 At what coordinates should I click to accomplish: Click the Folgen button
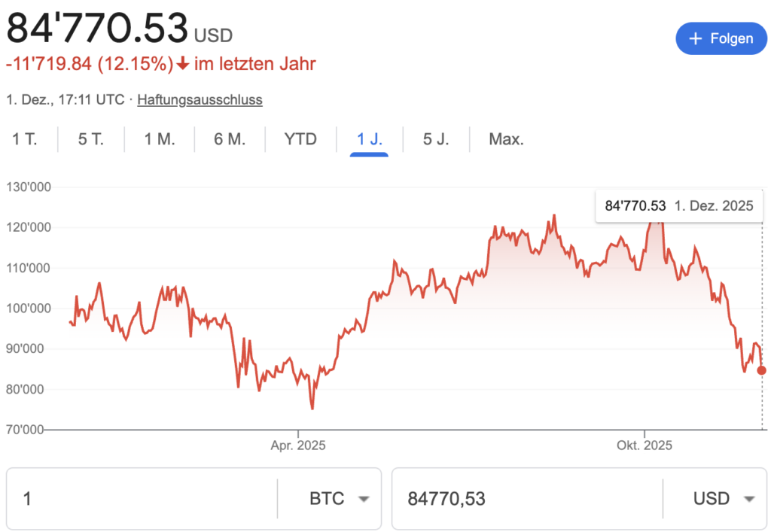(x=721, y=38)
